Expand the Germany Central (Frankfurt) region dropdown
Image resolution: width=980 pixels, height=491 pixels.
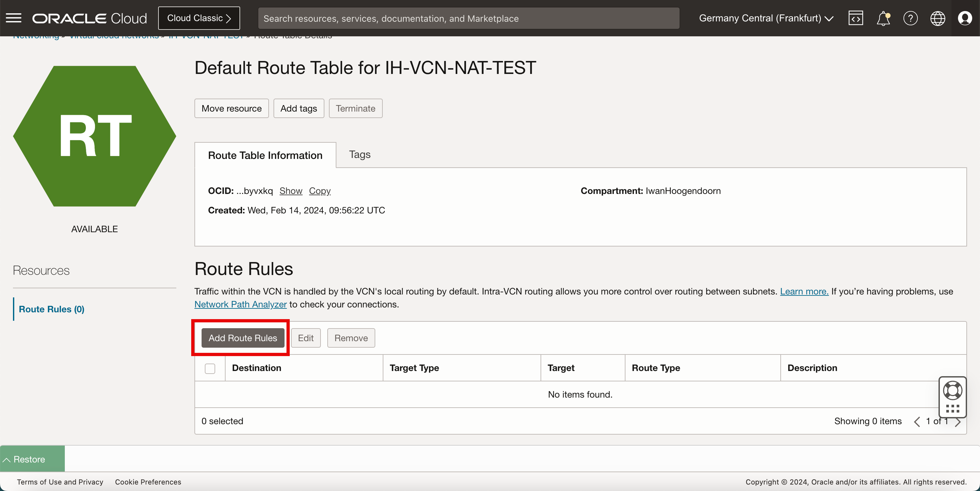(x=766, y=18)
